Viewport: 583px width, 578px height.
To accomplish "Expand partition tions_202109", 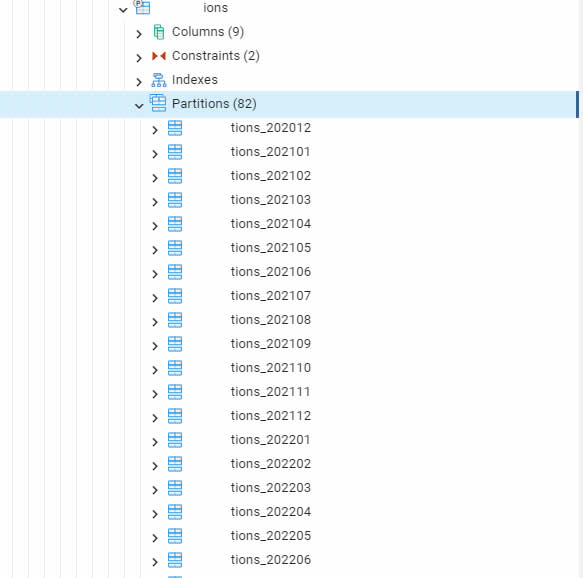I will pos(155,346).
